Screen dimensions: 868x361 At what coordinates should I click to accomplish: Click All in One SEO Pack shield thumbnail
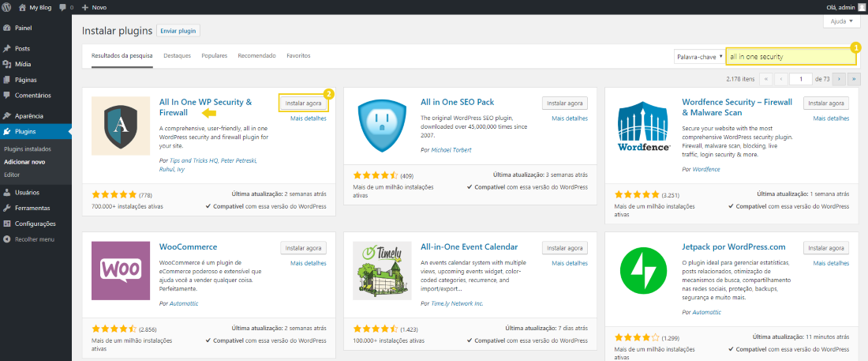click(383, 126)
